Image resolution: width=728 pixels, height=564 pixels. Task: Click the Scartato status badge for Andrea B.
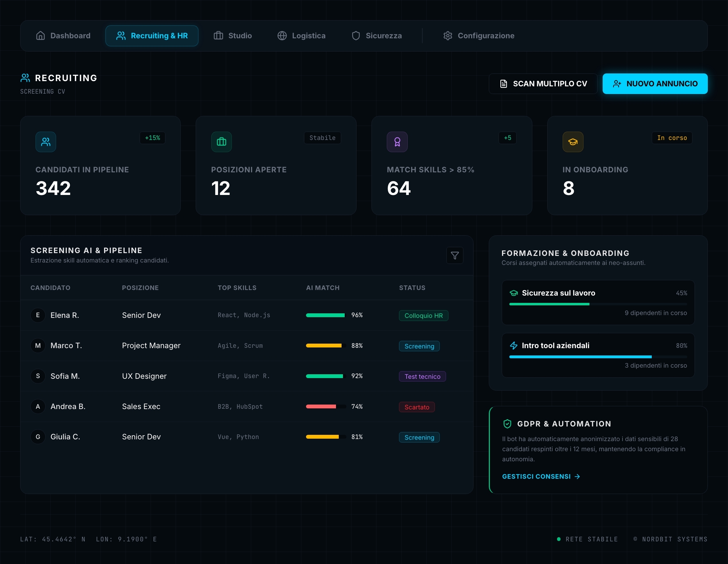(x=417, y=407)
